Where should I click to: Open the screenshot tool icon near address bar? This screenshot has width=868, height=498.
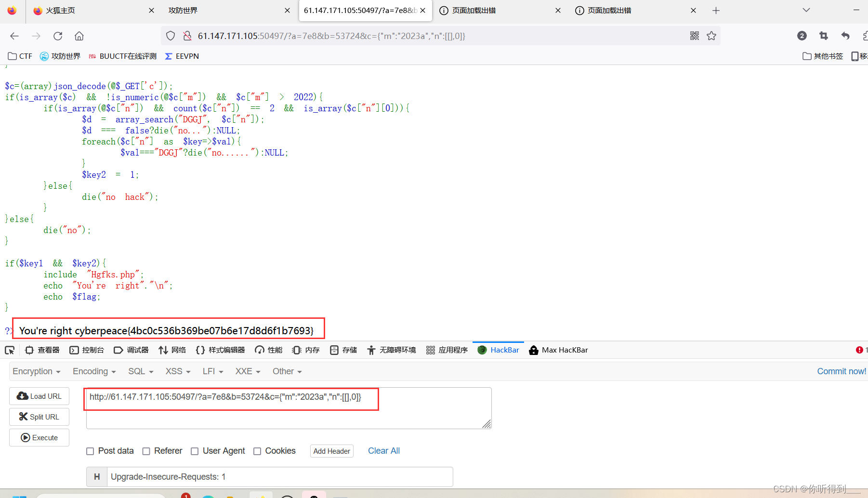pyautogui.click(x=824, y=36)
